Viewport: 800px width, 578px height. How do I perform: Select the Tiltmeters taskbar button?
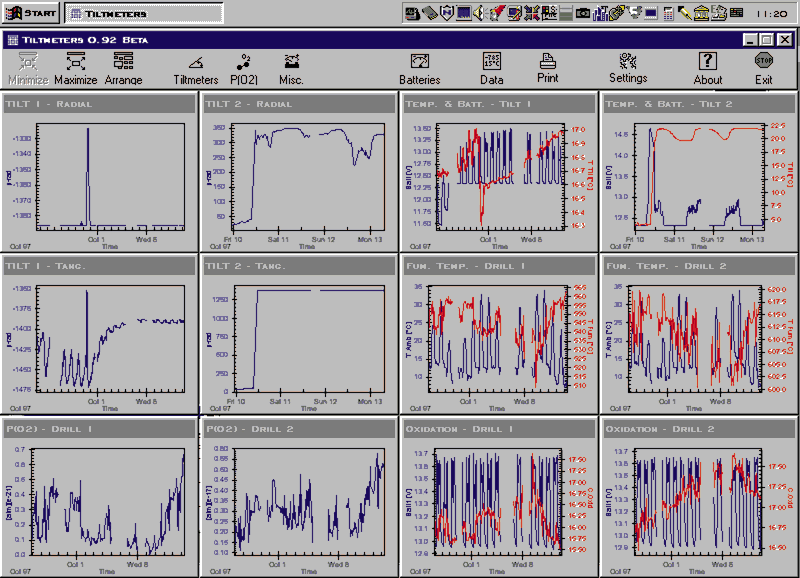point(145,13)
